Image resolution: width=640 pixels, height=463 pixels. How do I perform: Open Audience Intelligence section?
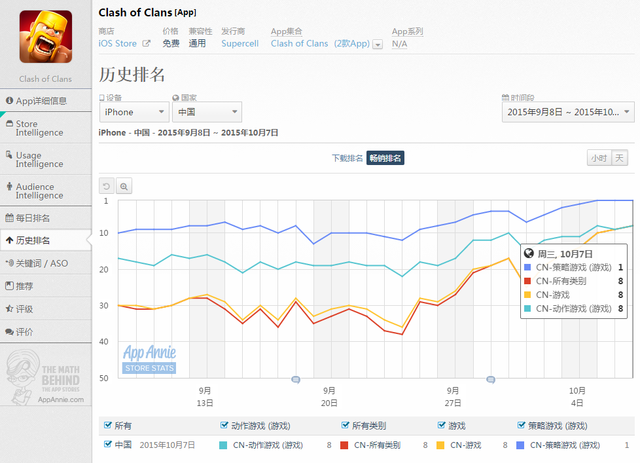click(46, 191)
